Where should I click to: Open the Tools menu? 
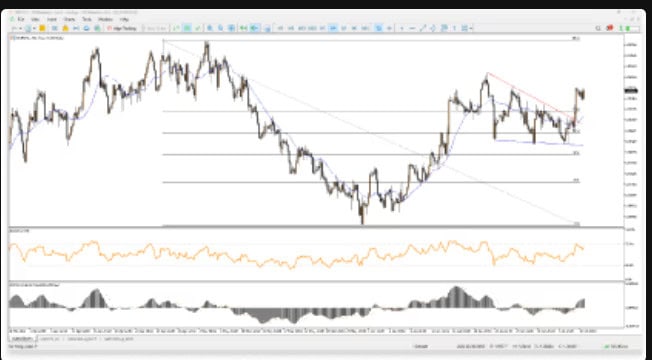coord(86,19)
